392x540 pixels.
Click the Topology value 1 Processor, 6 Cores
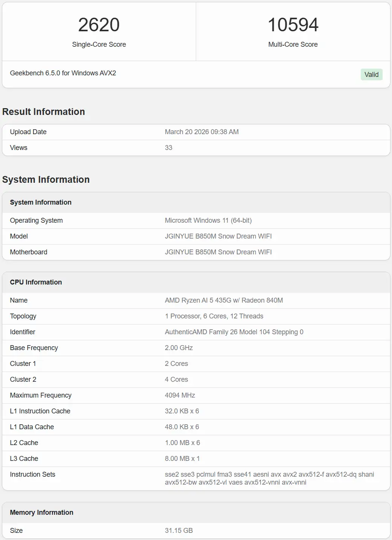click(x=214, y=316)
